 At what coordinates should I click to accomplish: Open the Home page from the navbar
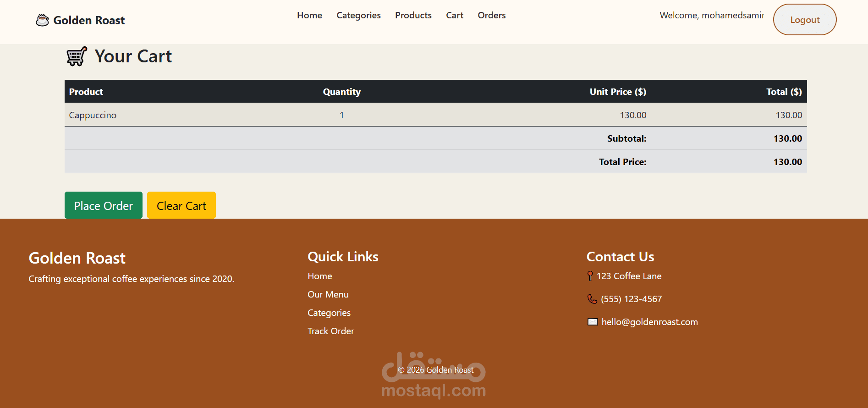309,15
